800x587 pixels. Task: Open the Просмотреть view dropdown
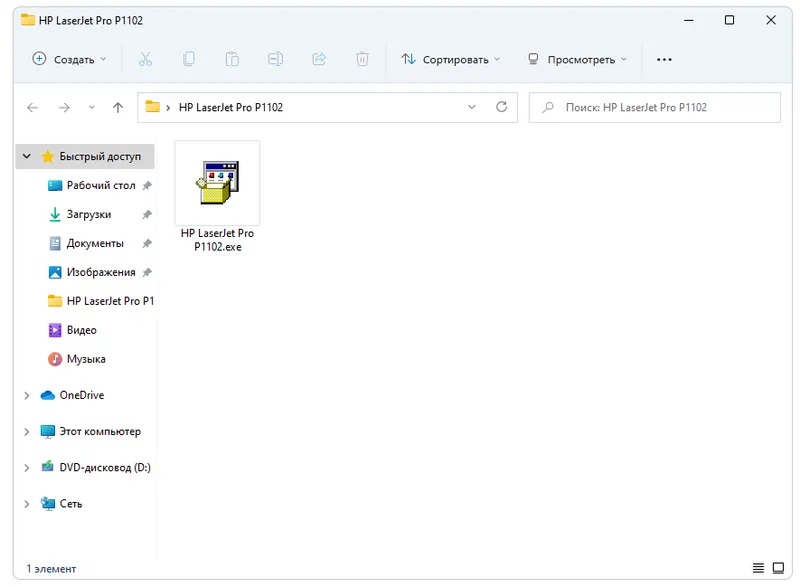click(577, 59)
